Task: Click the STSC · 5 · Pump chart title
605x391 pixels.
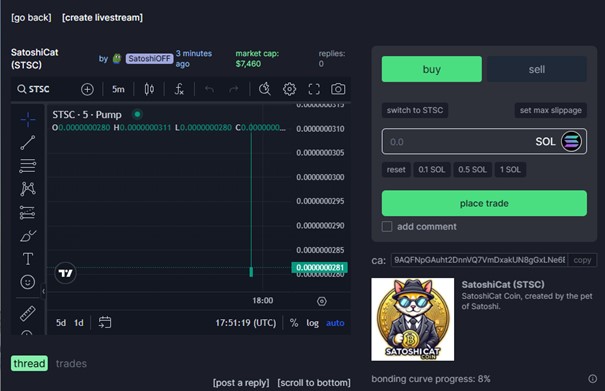Action: (87, 115)
